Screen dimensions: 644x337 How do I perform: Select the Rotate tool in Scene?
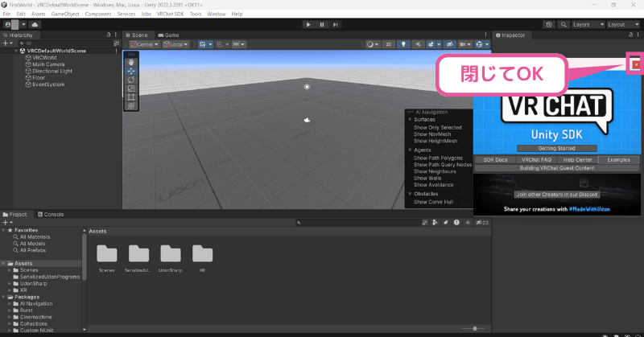(x=131, y=80)
